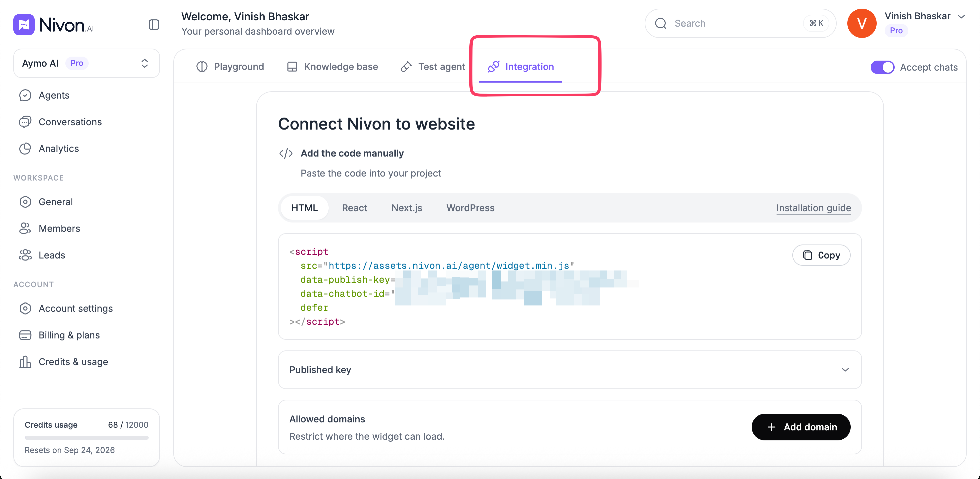Image resolution: width=980 pixels, height=479 pixels.
Task: Click the widget script src URL
Action: click(449, 266)
